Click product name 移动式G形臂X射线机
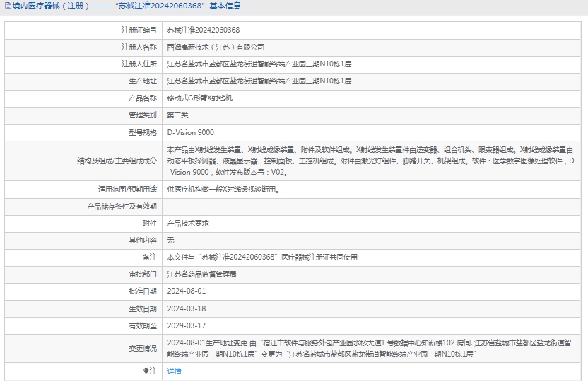This screenshot has width=588, height=382. pyautogui.click(x=199, y=98)
